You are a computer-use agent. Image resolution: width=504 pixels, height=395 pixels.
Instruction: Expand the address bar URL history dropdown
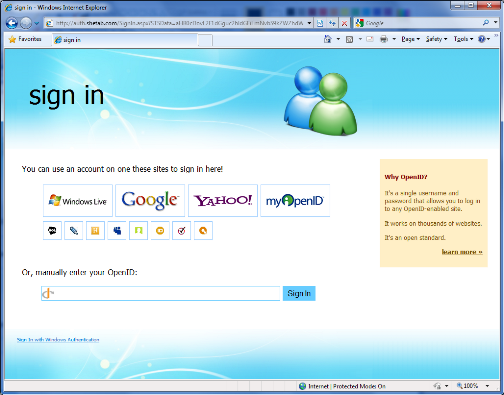(x=309, y=23)
